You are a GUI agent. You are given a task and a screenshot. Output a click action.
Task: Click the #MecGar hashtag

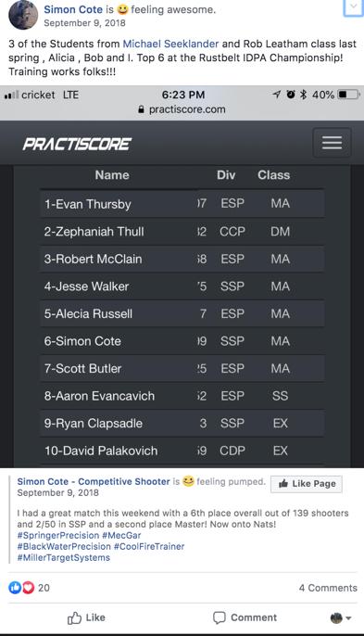coord(121,536)
